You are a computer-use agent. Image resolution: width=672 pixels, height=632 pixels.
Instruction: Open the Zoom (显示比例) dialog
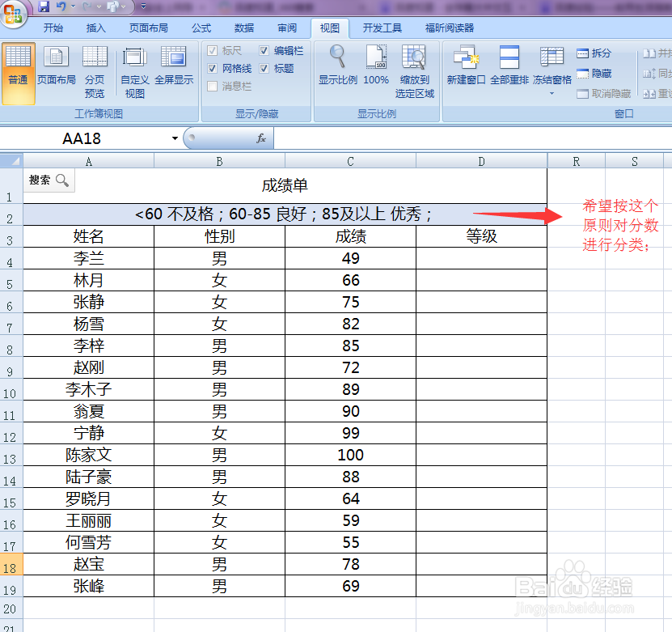(x=338, y=64)
